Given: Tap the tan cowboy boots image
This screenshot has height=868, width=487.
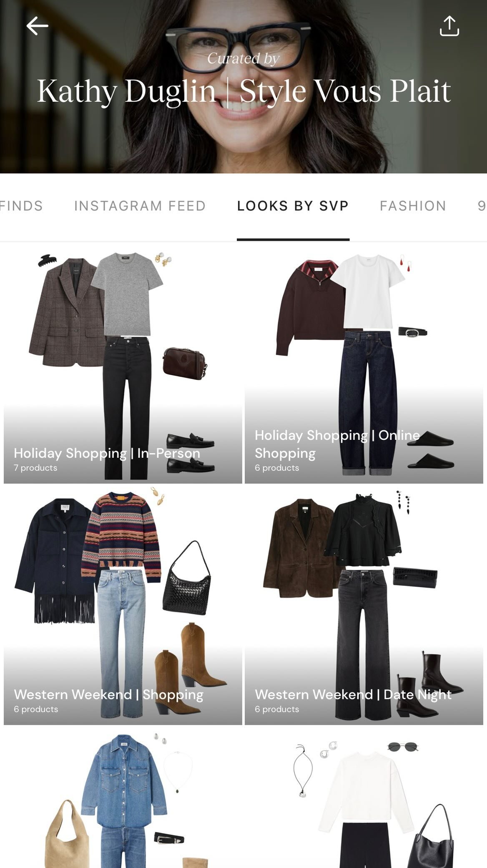Looking at the screenshot, I should (190, 668).
